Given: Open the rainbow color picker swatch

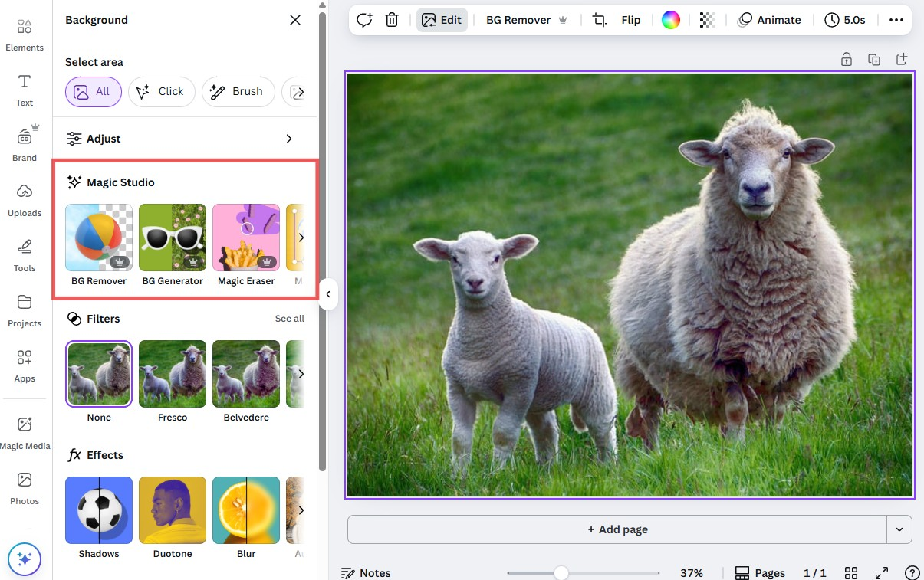Looking at the screenshot, I should 671,20.
